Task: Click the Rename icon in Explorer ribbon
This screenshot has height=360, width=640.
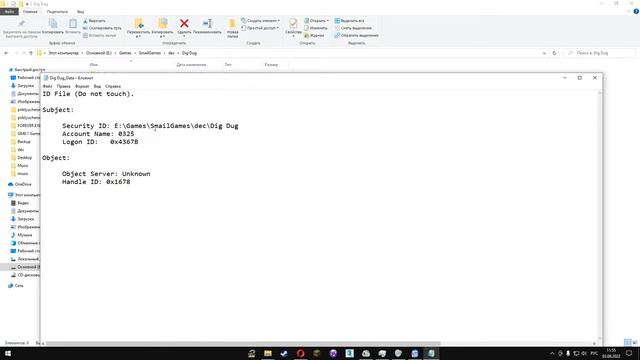Action: (x=207, y=24)
